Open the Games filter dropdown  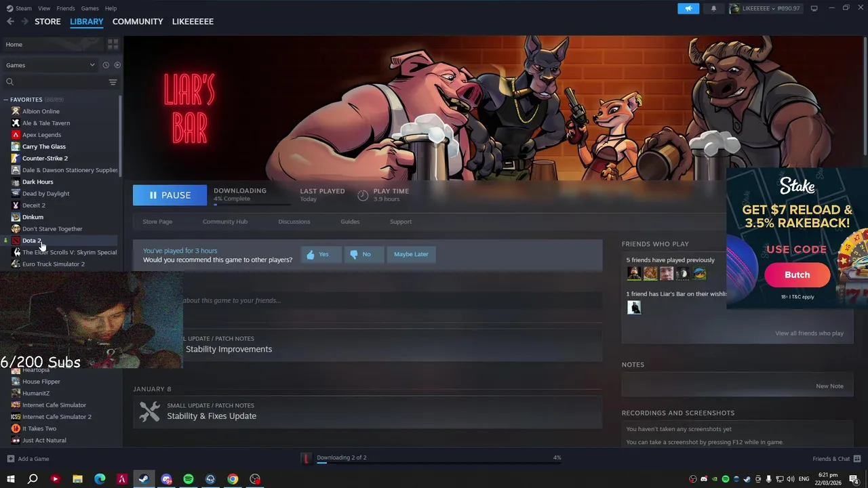50,65
